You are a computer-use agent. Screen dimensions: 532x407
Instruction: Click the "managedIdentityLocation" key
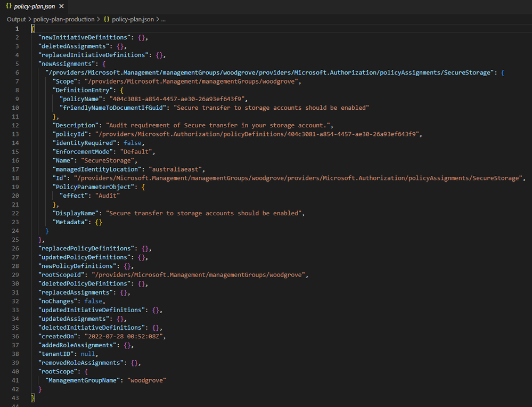pyautogui.click(x=97, y=169)
